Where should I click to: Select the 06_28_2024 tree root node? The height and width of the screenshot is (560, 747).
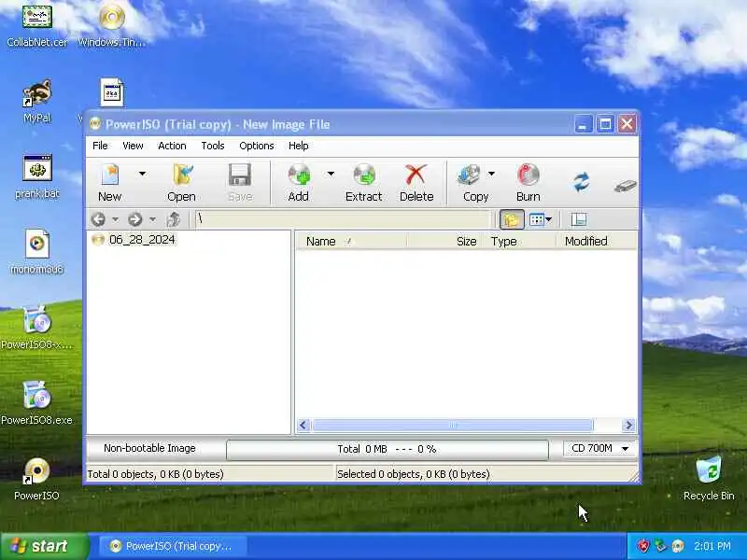pos(142,240)
